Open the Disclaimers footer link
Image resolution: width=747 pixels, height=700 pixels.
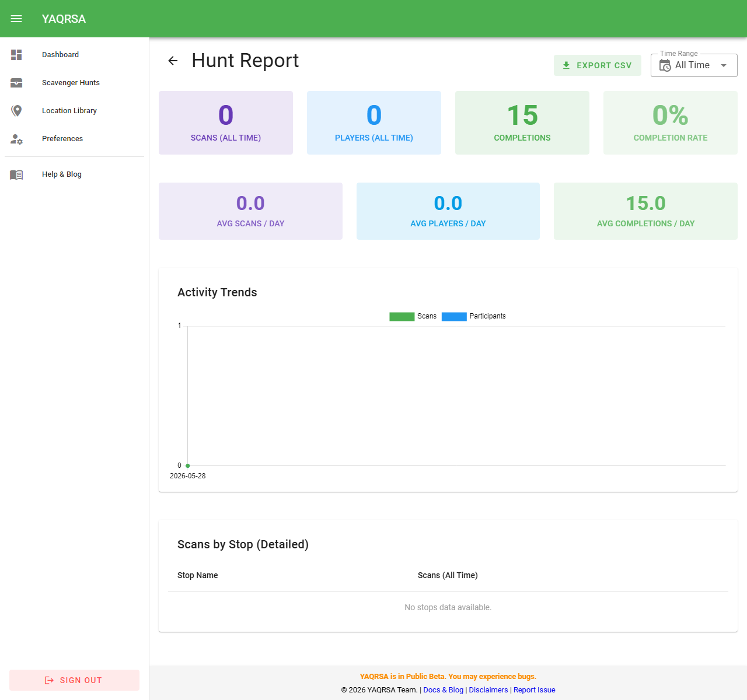[488, 689]
